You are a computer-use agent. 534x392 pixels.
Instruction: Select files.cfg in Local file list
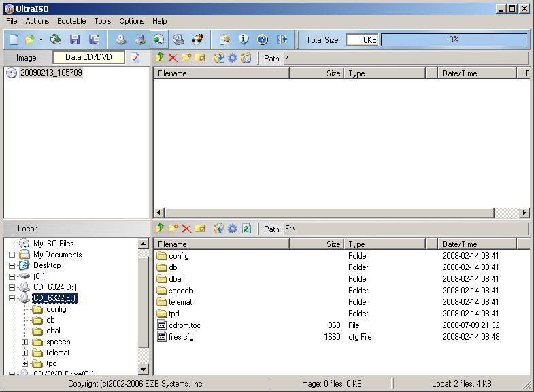coord(181,337)
